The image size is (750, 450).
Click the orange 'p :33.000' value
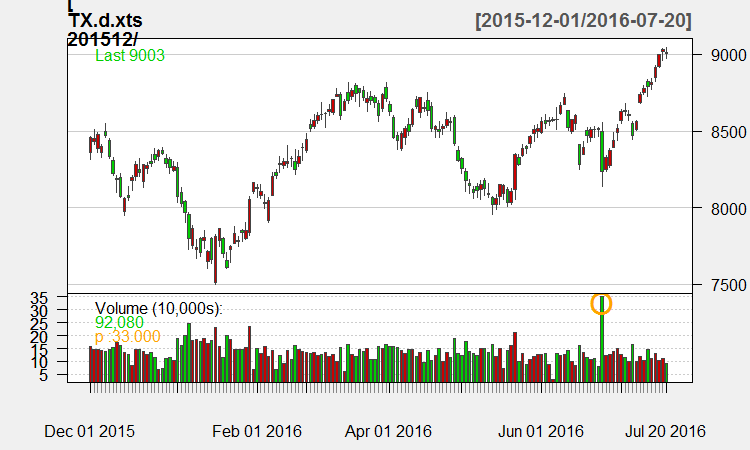127,337
